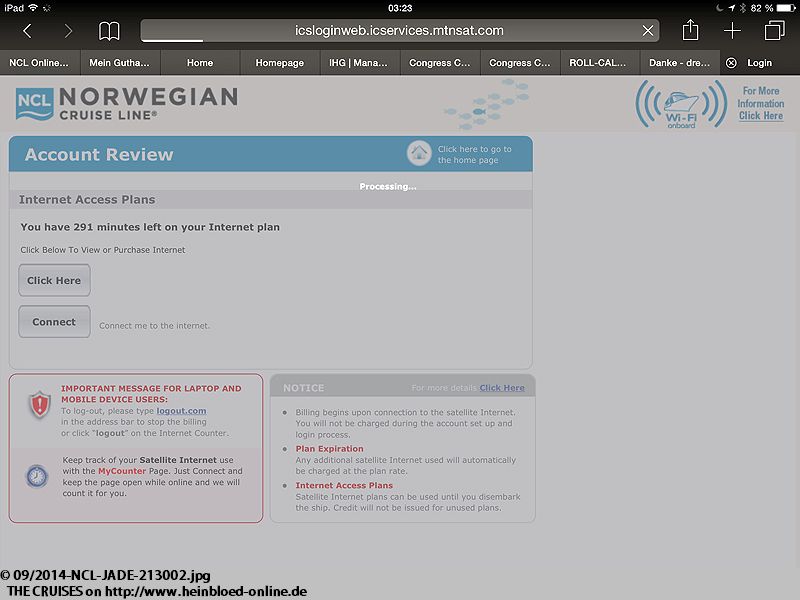The width and height of the screenshot is (800, 600).
Task: Click the Account Review title
Action: [x=99, y=155]
